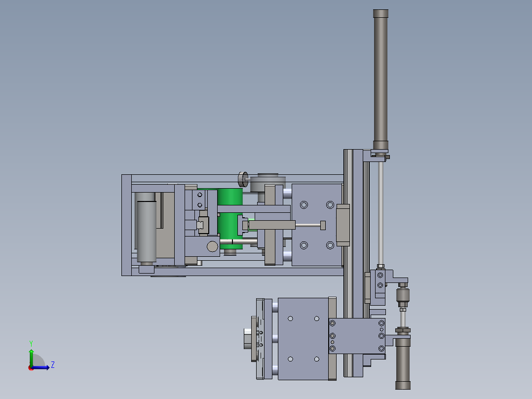Select the tall vertical pneumatic cylinder at top
The height and width of the screenshot is (399, 532).
[380, 80]
